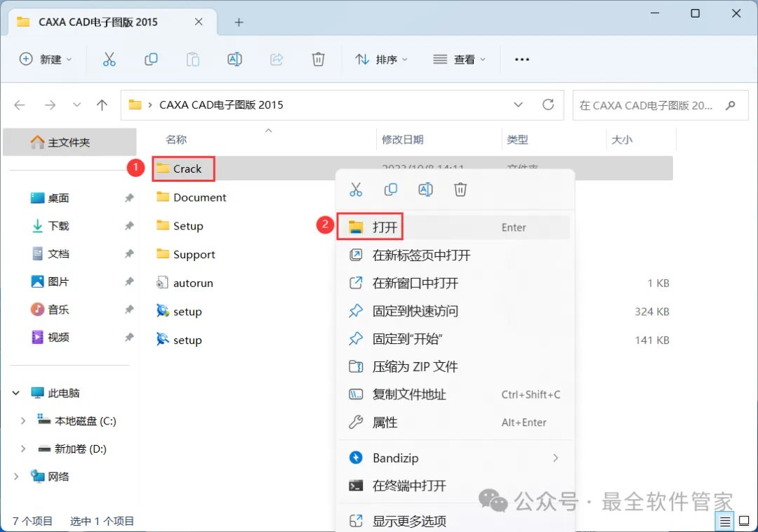Navigate up one folder level
The height and width of the screenshot is (532, 758).
(x=102, y=105)
